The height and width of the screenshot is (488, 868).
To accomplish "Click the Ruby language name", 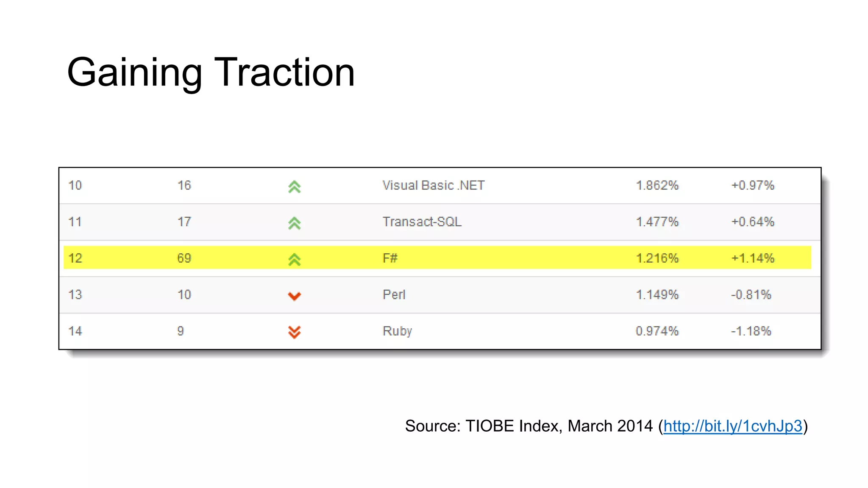I will click(397, 331).
